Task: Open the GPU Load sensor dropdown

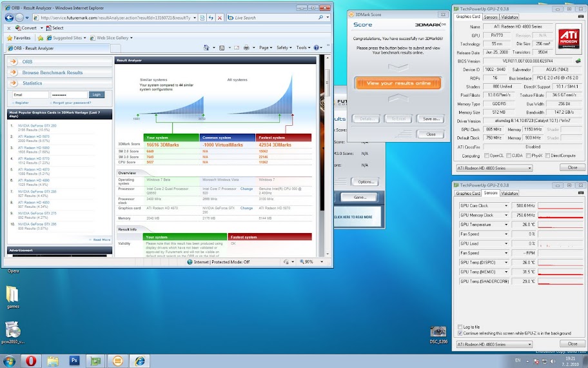Action: (506, 243)
